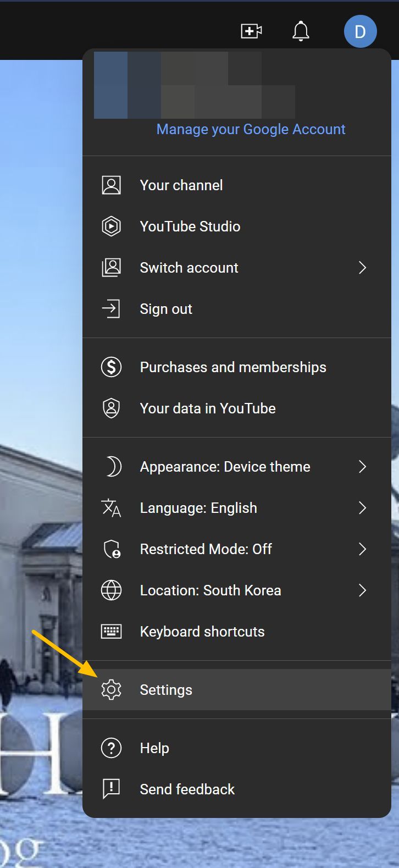The height and width of the screenshot is (868, 399).
Task: Click the Create video camera icon
Action: click(251, 31)
